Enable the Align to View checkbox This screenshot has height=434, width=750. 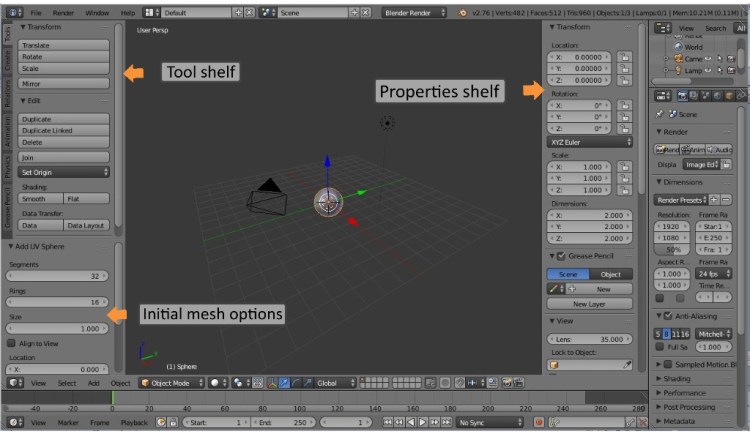[12, 343]
